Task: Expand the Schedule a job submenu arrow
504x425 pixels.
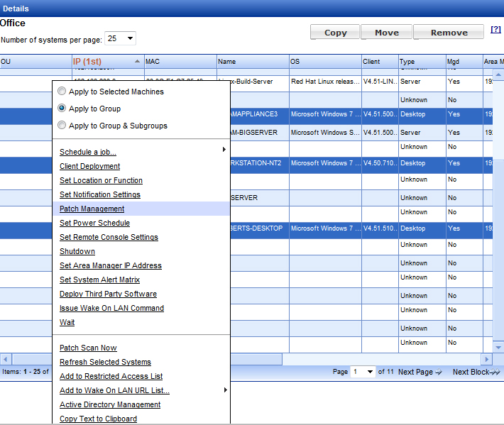Action: pyautogui.click(x=224, y=150)
